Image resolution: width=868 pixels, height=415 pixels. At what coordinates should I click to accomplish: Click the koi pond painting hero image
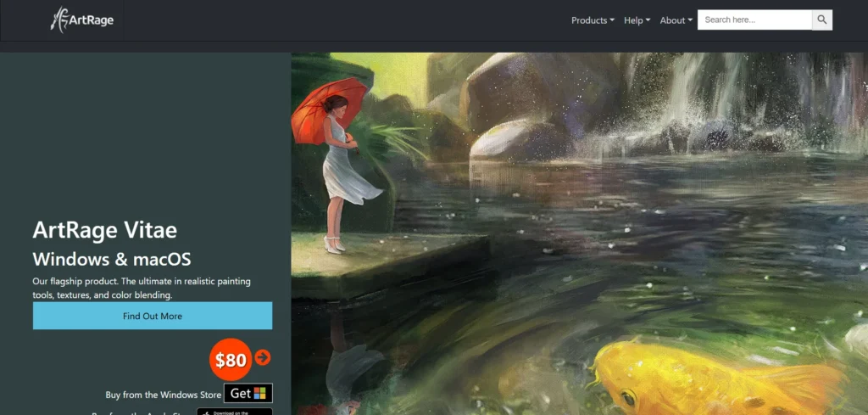coord(579,234)
